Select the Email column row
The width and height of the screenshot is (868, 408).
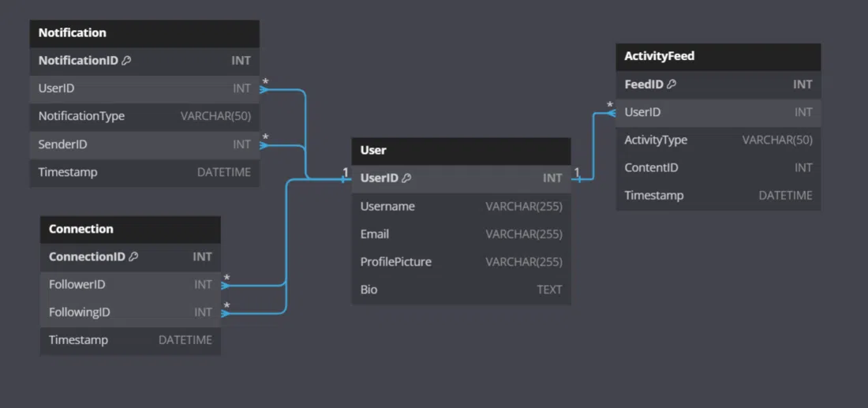(461, 234)
